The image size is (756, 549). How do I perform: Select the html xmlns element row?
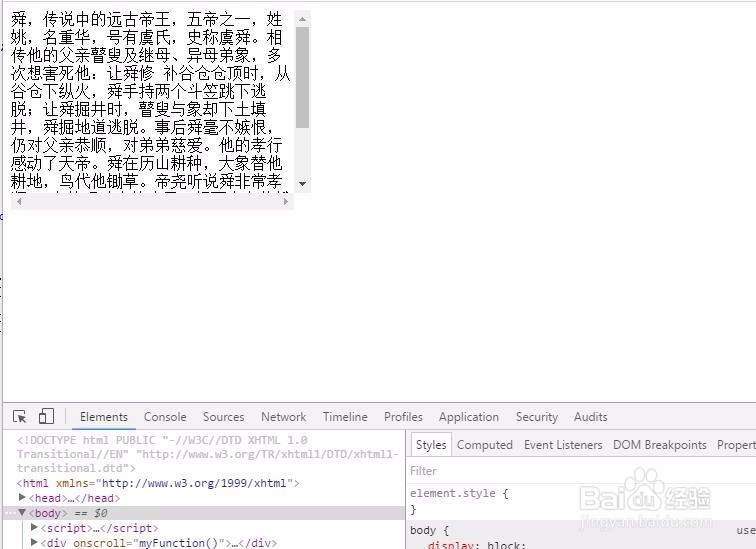[x=158, y=483]
